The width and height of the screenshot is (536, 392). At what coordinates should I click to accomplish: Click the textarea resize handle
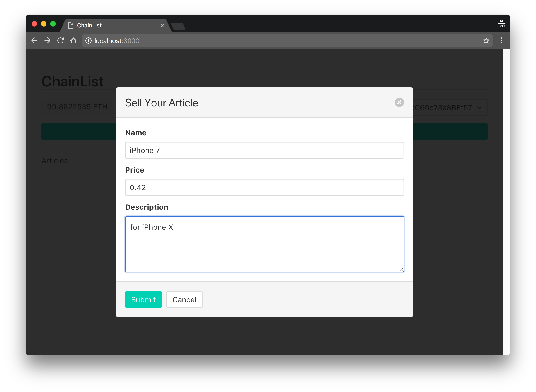(401, 269)
